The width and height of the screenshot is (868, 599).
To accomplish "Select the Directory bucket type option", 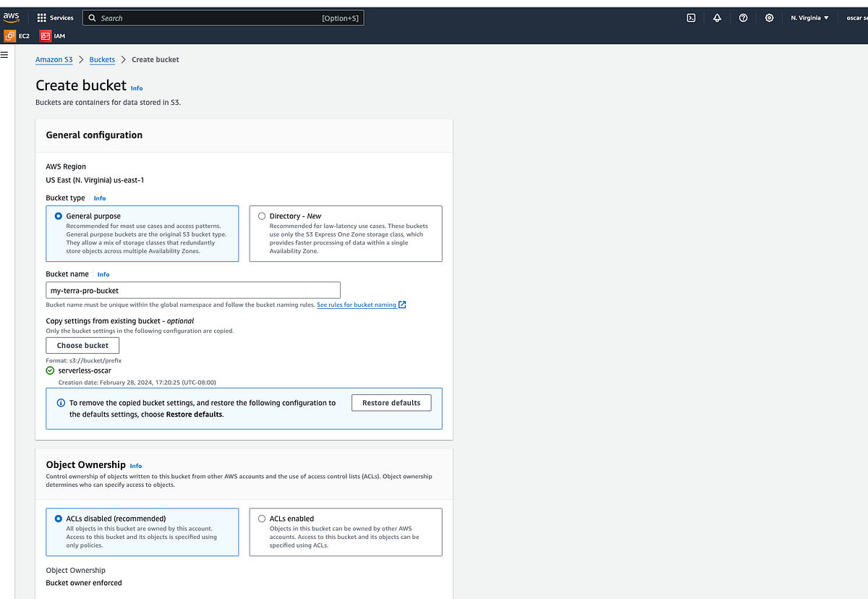I will (x=262, y=216).
